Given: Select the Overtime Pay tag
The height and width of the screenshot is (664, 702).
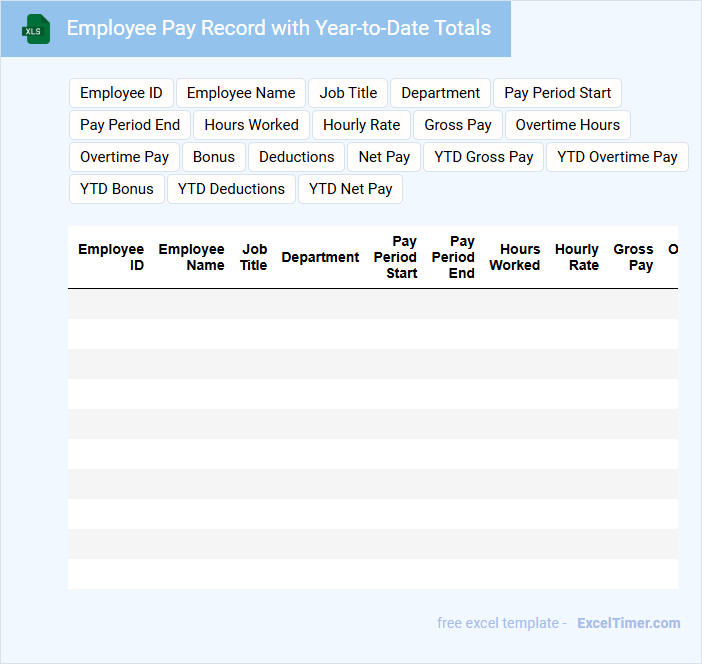Looking at the screenshot, I should click(x=124, y=157).
